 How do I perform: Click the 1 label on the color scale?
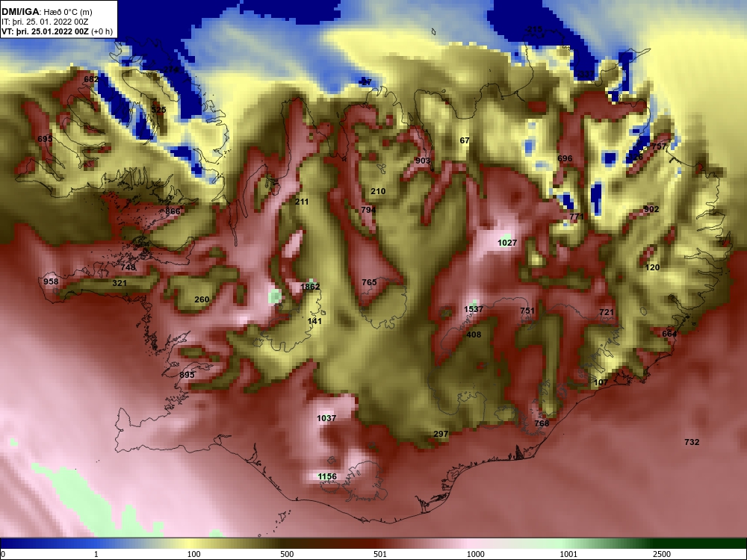[96, 554]
